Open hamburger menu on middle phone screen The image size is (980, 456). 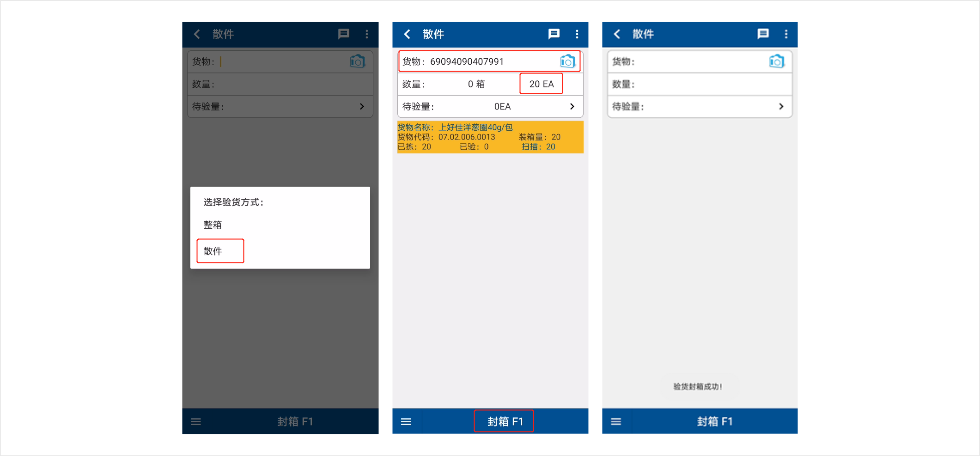point(406,421)
